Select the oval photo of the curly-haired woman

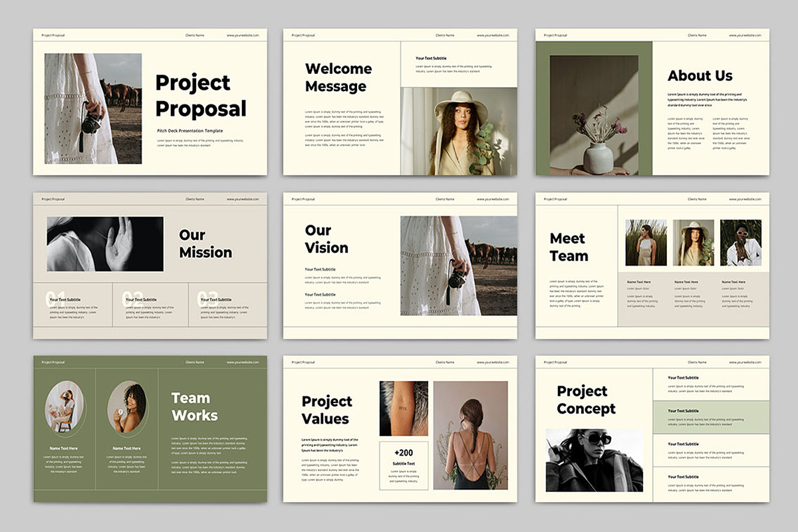[127, 408]
